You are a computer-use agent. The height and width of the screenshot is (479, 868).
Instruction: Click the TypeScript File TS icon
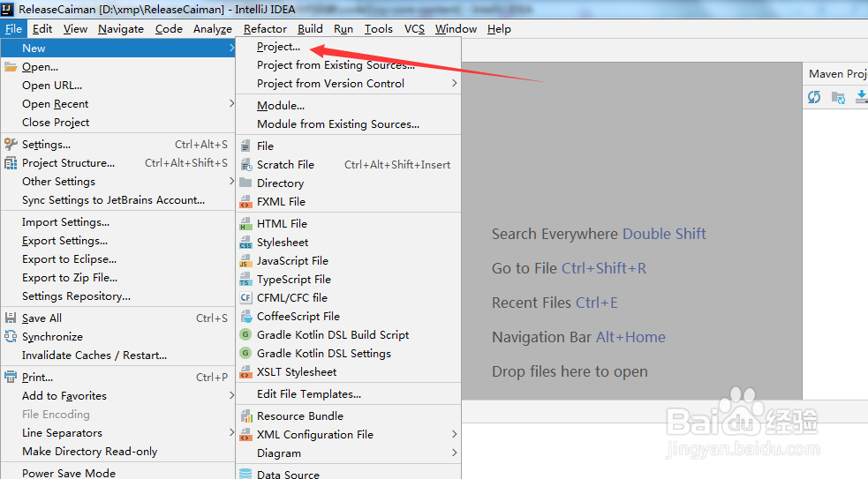pos(245,280)
